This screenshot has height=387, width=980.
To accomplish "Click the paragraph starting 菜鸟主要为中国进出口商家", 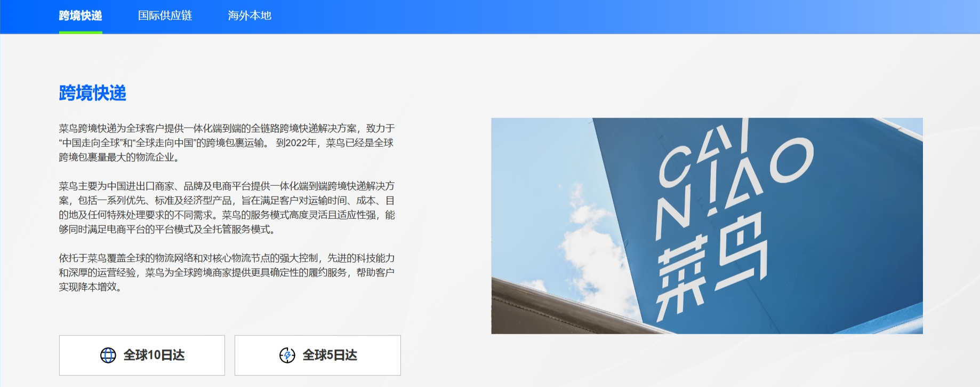I will (x=227, y=208).
